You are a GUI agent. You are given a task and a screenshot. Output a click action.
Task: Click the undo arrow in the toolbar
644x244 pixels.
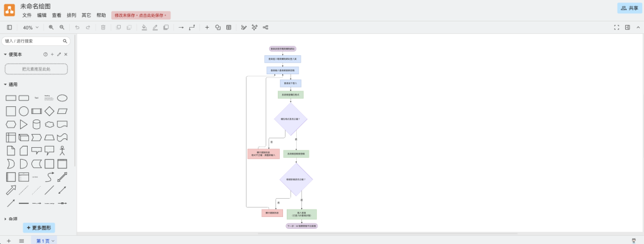77,28
